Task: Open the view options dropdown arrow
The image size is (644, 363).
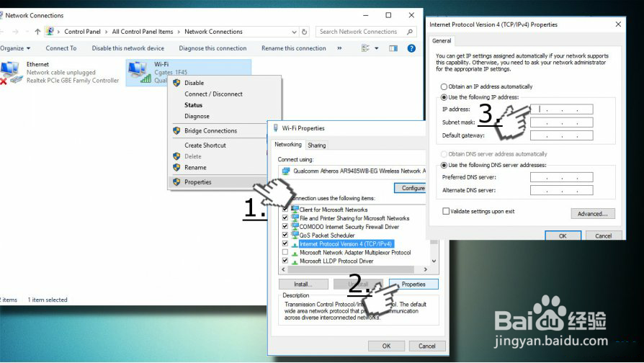Action: [x=377, y=48]
